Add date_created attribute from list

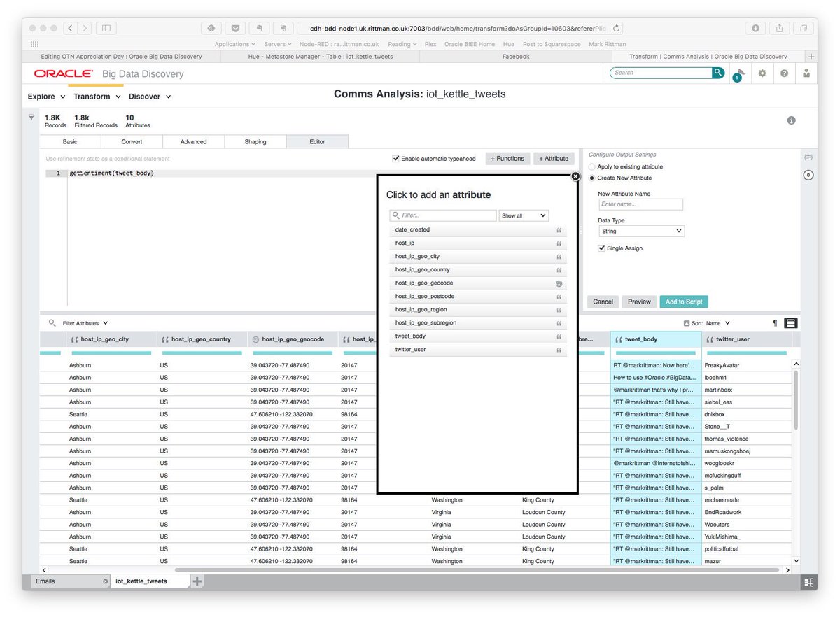pyautogui.click(x=478, y=229)
